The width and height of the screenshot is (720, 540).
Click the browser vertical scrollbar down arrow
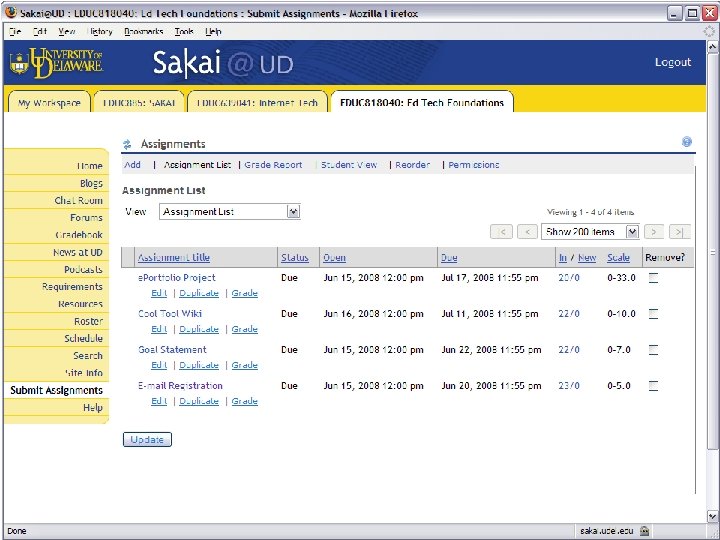pos(712,516)
